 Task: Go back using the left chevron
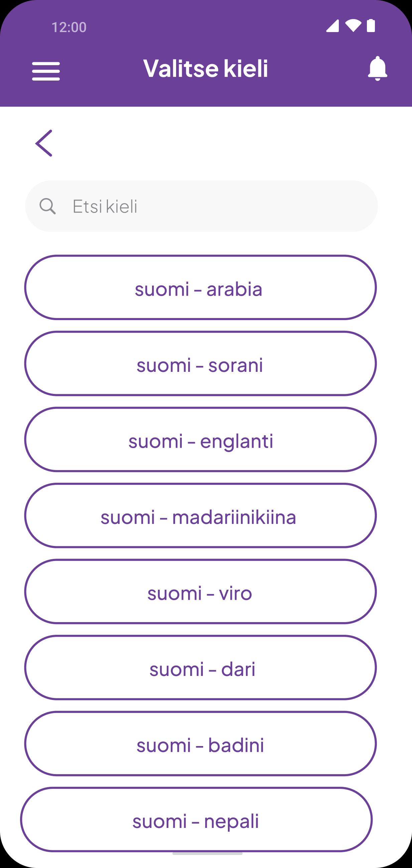(x=44, y=143)
